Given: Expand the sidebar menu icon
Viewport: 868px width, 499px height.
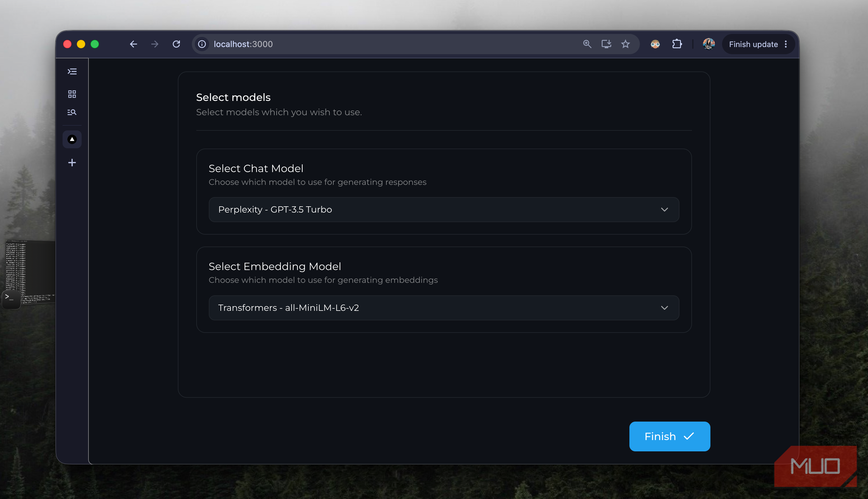Looking at the screenshot, I should point(72,71).
